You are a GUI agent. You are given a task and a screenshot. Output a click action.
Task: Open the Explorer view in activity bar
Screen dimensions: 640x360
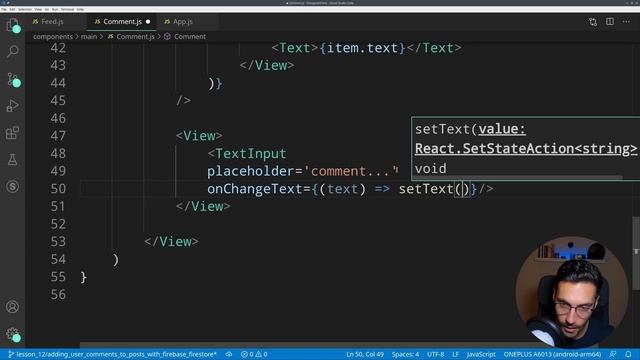(x=13, y=25)
